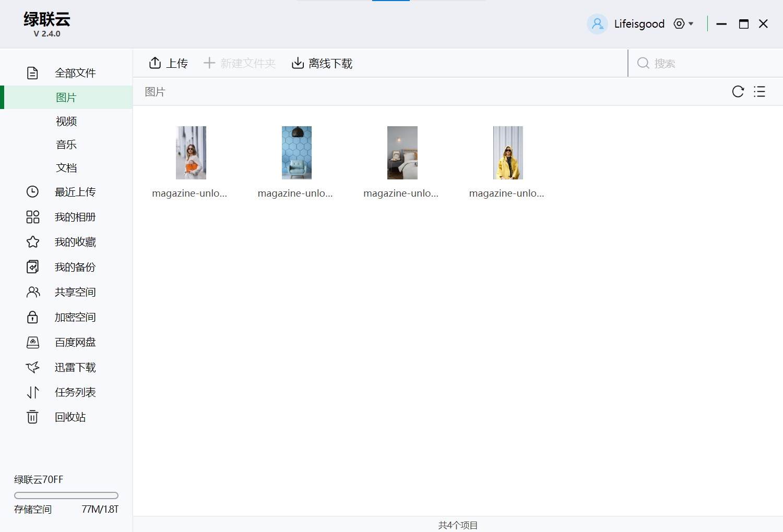Select the yellow raincoat photo thumbnail

pos(508,153)
